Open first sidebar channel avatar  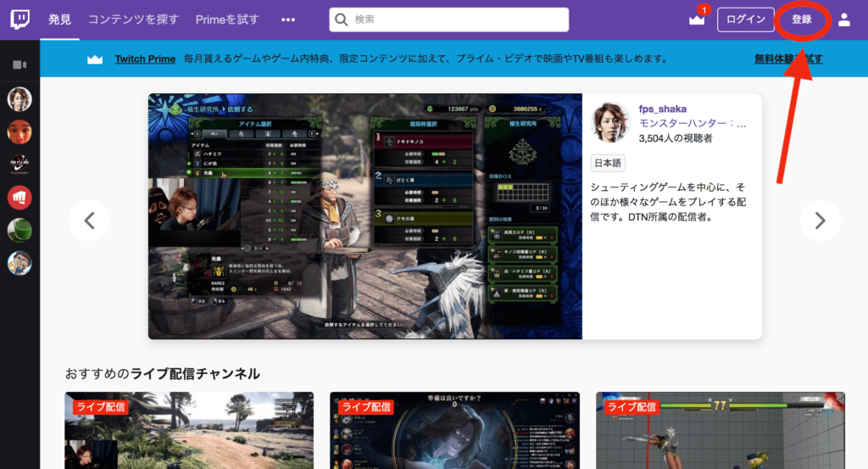(19, 99)
